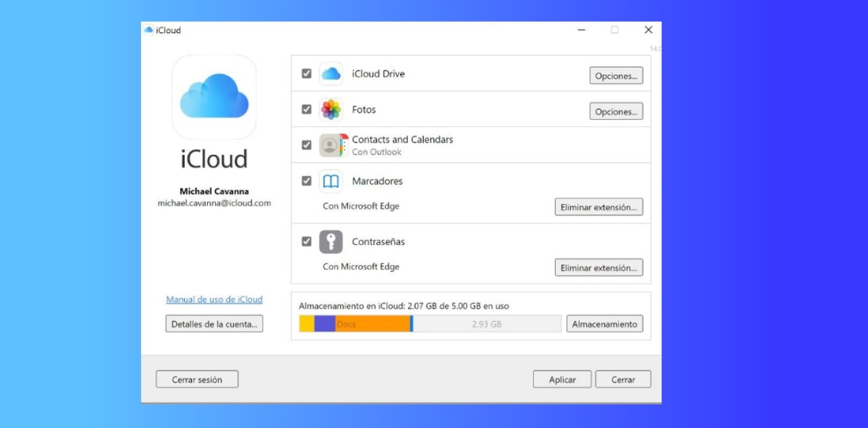Click the Contacts and Calendars icon
The height and width of the screenshot is (428, 868).
click(x=333, y=145)
